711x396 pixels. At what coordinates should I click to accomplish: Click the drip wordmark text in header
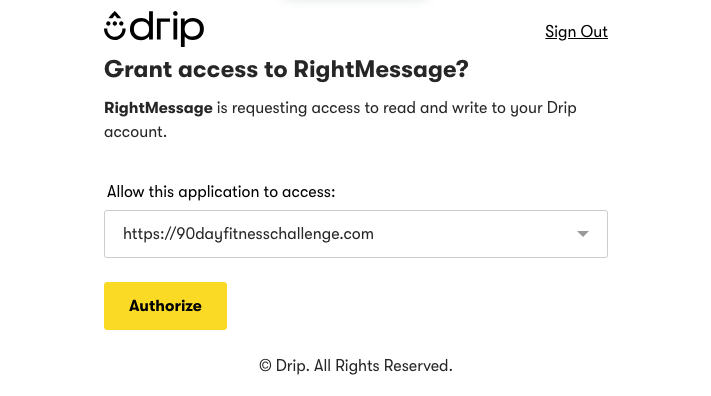167,29
